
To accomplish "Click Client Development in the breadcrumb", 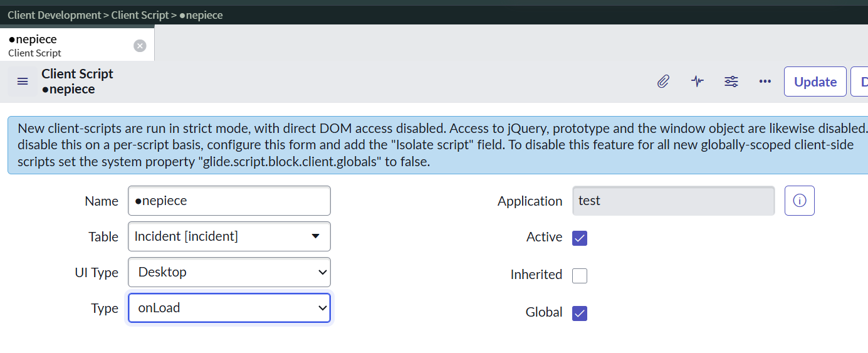I will tap(54, 15).
